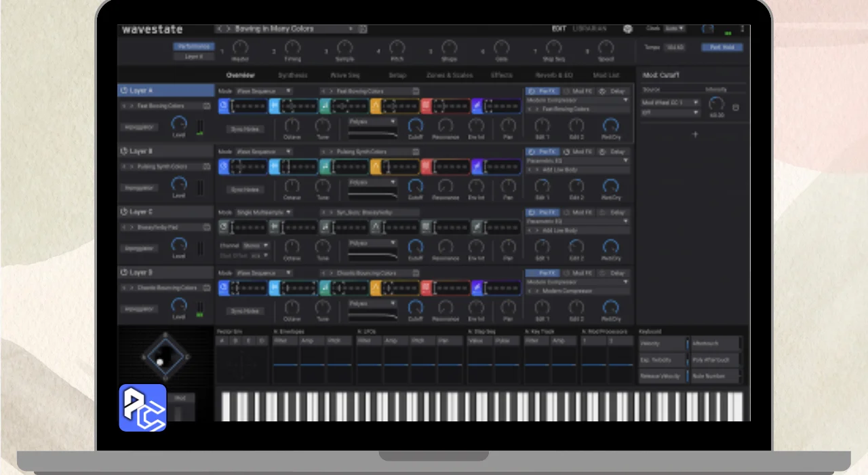Expand Layer D filter type dropdown
868x475 pixels.
372,304
